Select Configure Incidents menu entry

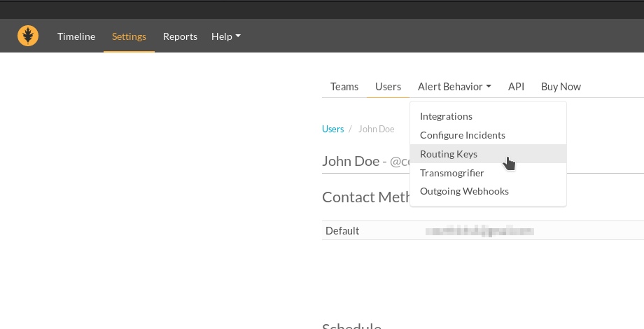(x=462, y=135)
